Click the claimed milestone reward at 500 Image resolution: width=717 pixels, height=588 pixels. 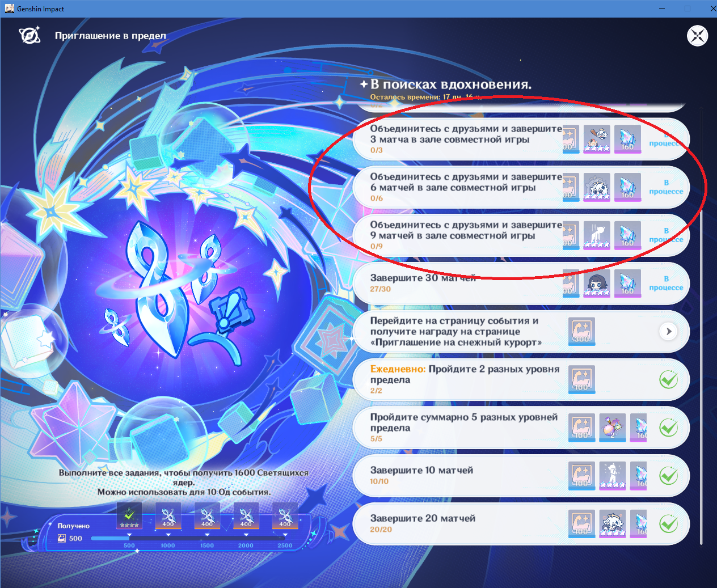click(129, 516)
